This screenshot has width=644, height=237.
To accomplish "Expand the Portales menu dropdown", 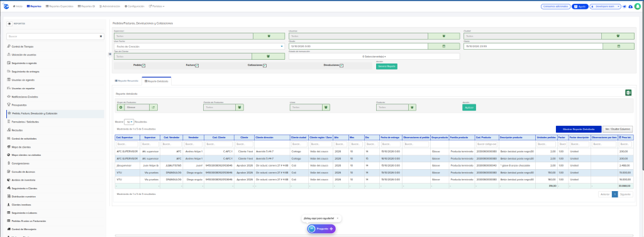I will (157, 6).
